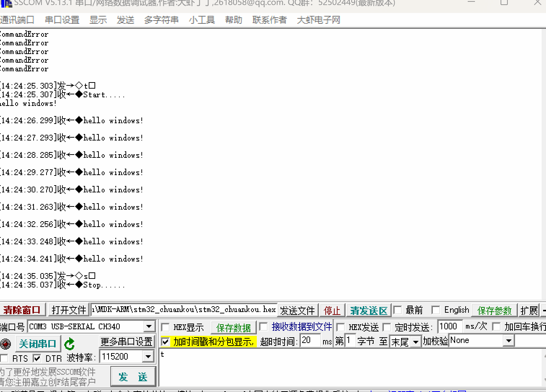Open the 帮助 menu

(233, 20)
